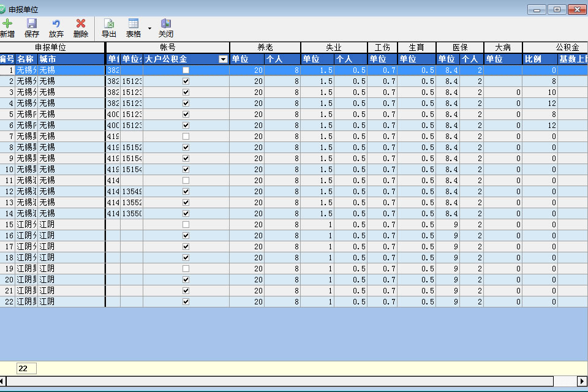Click the 删除 (Delete) red X icon
This screenshot has width=588, height=392.
pyautogui.click(x=81, y=24)
